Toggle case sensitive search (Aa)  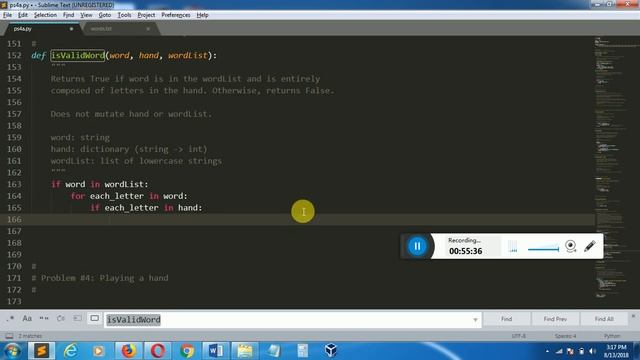click(27, 319)
